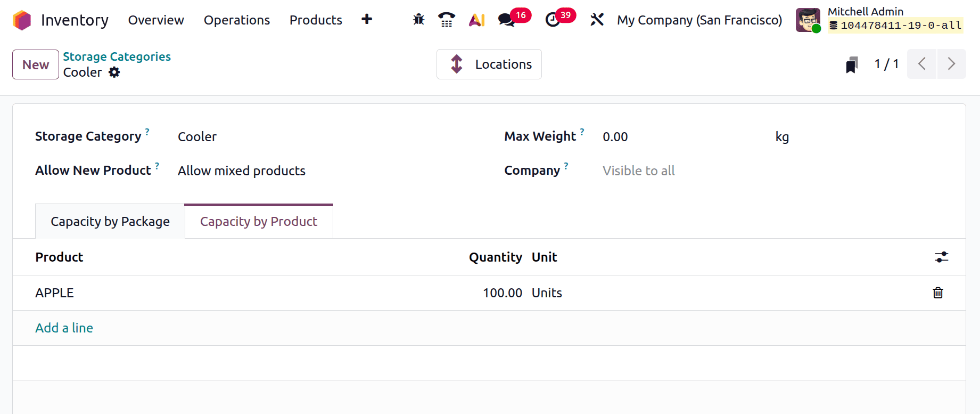Go to the next record arrow
Viewport: 980px width, 414px height.
coord(951,64)
